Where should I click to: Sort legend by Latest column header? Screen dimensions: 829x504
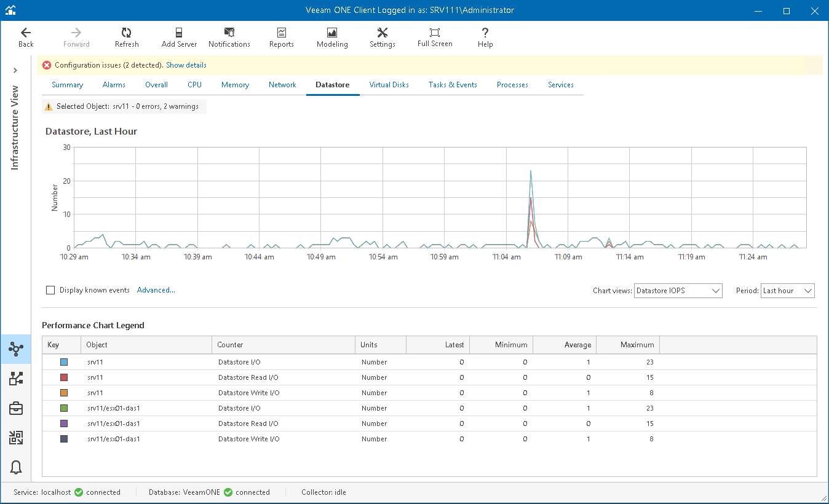438,345
